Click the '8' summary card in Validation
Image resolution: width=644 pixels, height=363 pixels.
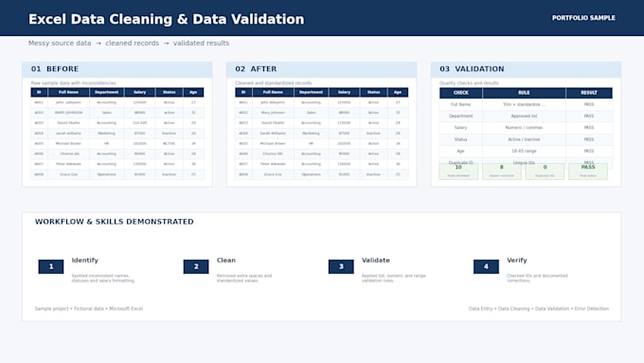point(502,171)
